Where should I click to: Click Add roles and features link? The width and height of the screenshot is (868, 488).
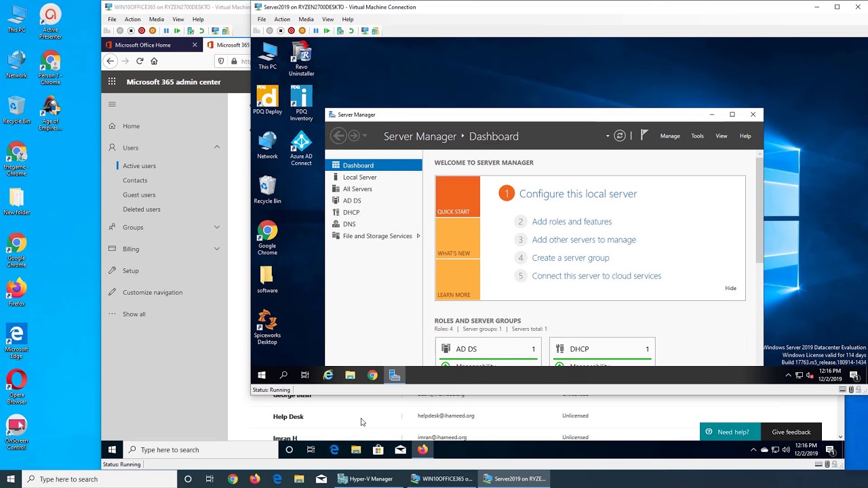(x=572, y=222)
